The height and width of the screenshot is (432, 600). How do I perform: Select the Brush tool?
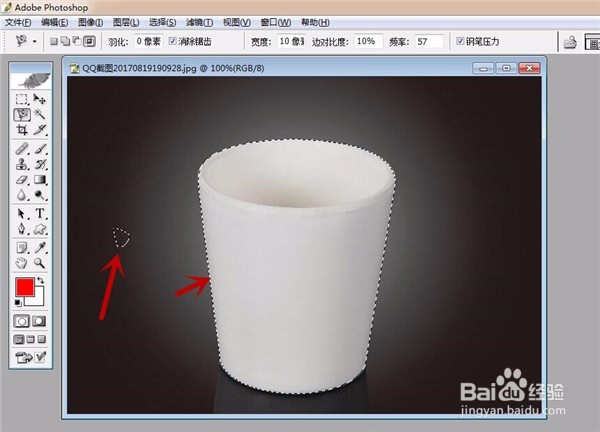(39, 148)
